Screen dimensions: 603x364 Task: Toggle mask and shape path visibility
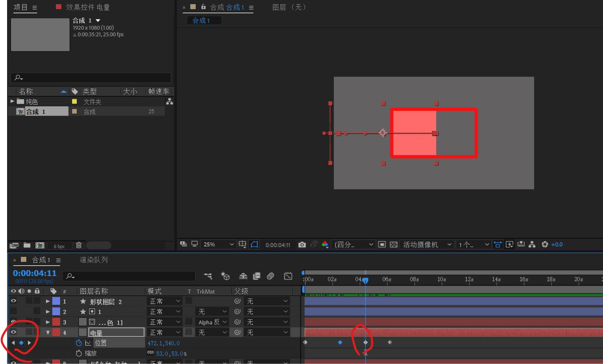coord(255,245)
